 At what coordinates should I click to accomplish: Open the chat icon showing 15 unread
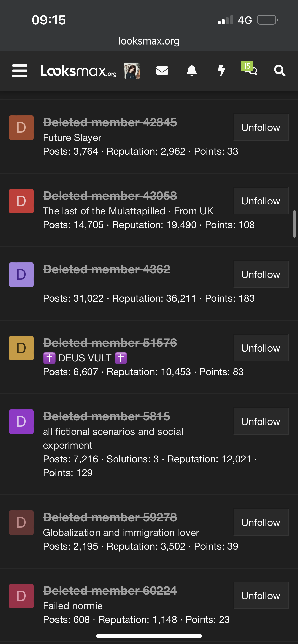251,72
